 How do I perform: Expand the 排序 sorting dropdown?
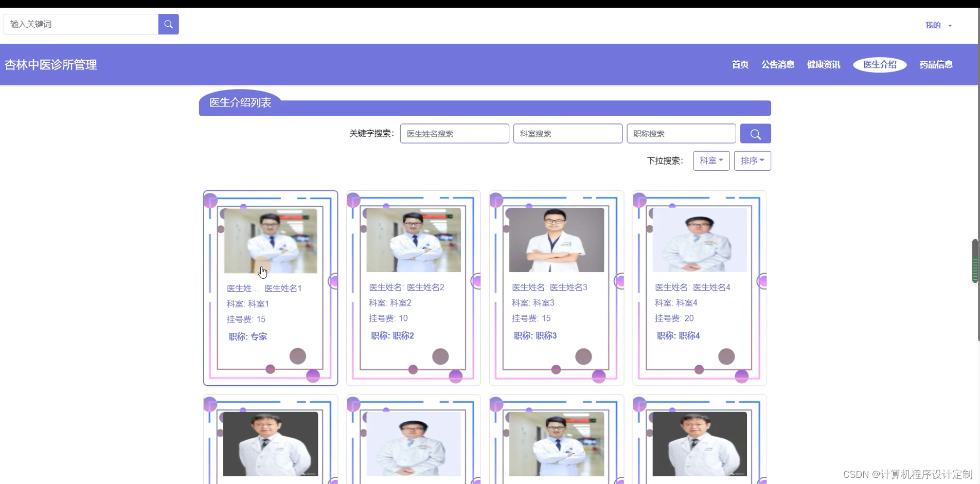[x=752, y=161]
